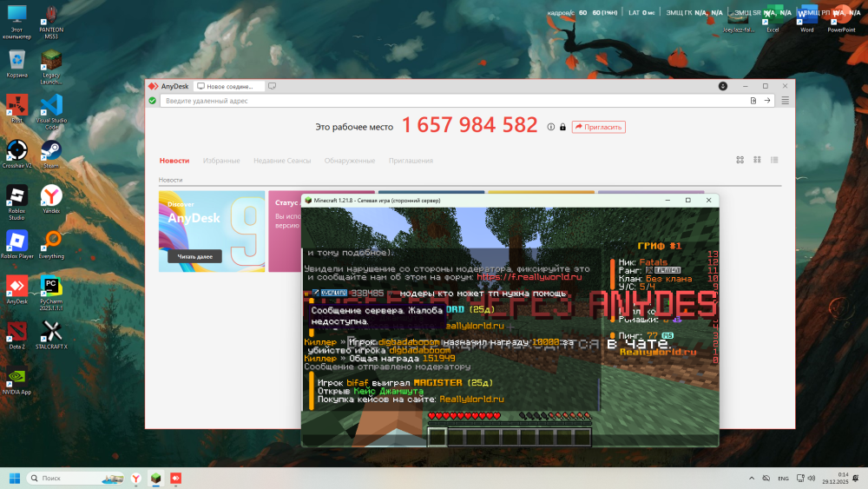Open the Этот компьютер desktop icon

(x=17, y=23)
